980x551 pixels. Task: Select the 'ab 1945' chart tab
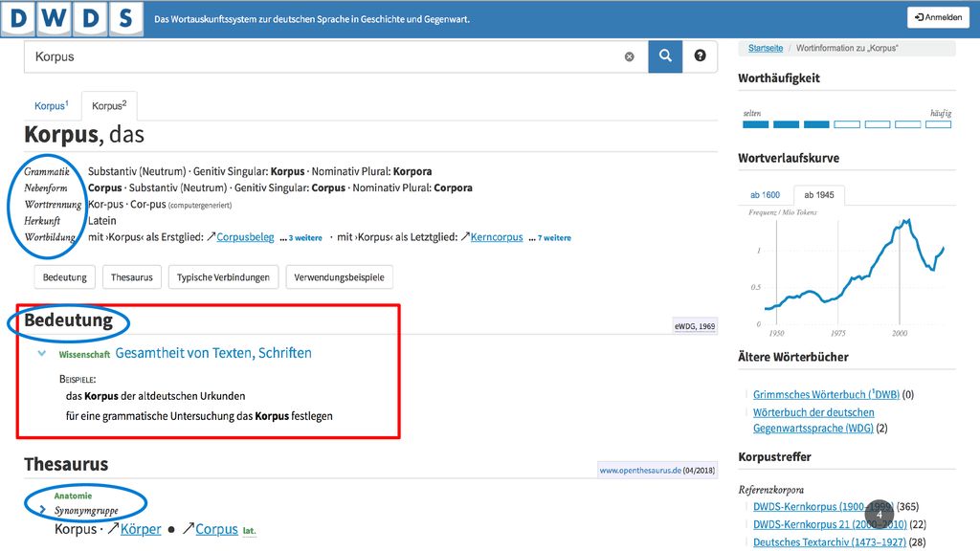click(819, 195)
